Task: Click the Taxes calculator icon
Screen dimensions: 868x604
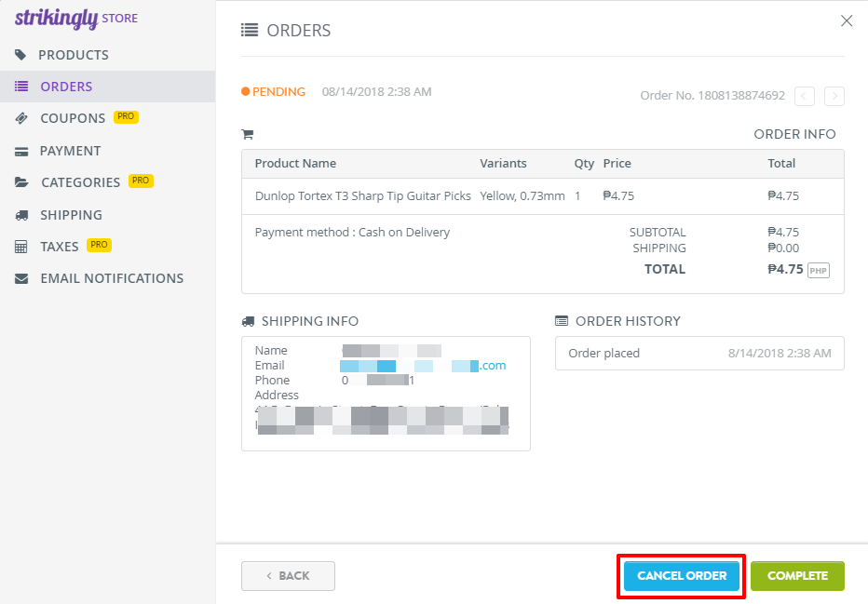Action: click(x=21, y=247)
